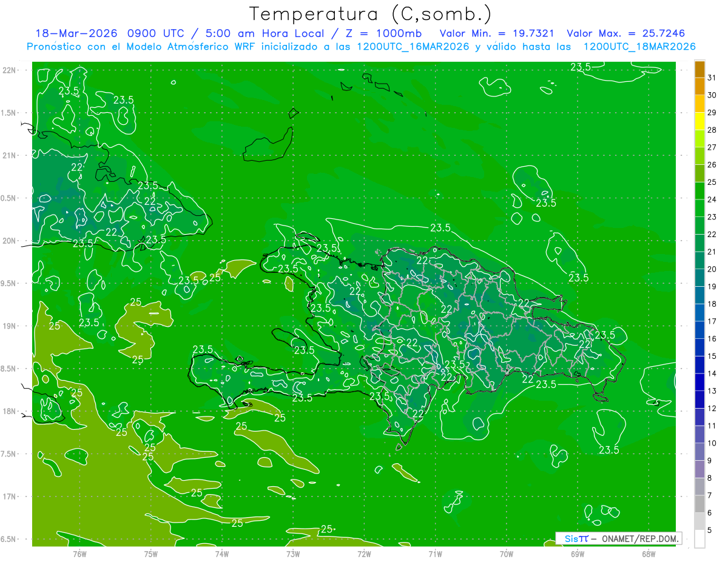Click the gray swatch between 6 and 7
Screen dimensions: 728x562
coord(699,504)
